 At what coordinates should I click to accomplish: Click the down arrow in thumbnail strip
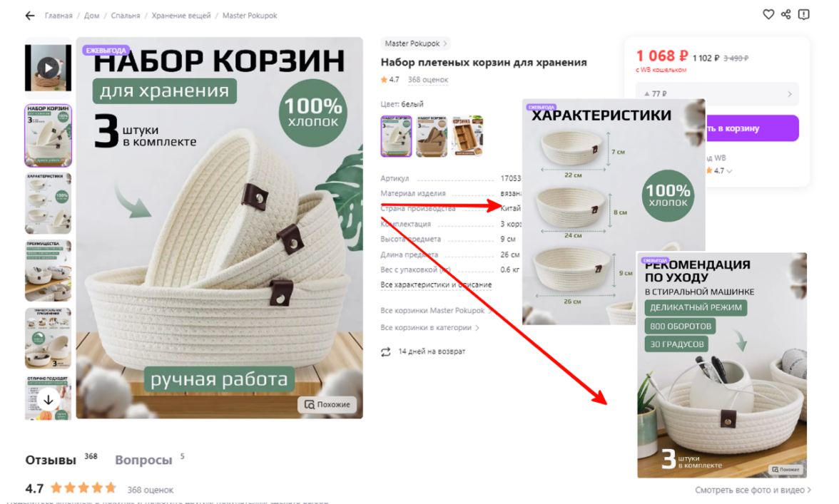tap(49, 400)
